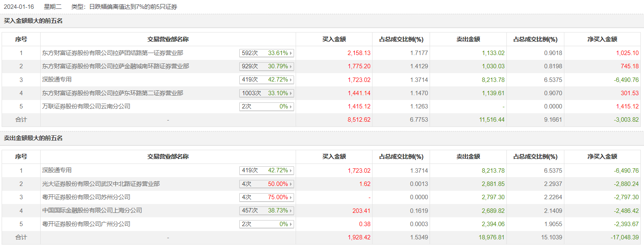Open 东方财富证券拉萨东环路第二证券营业部 link

coord(113,93)
